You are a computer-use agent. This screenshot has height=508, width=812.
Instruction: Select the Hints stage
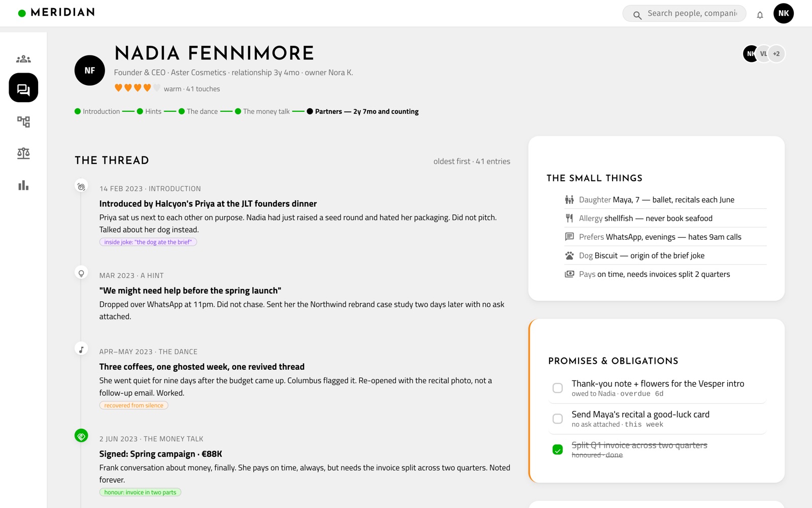(x=149, y=111)
